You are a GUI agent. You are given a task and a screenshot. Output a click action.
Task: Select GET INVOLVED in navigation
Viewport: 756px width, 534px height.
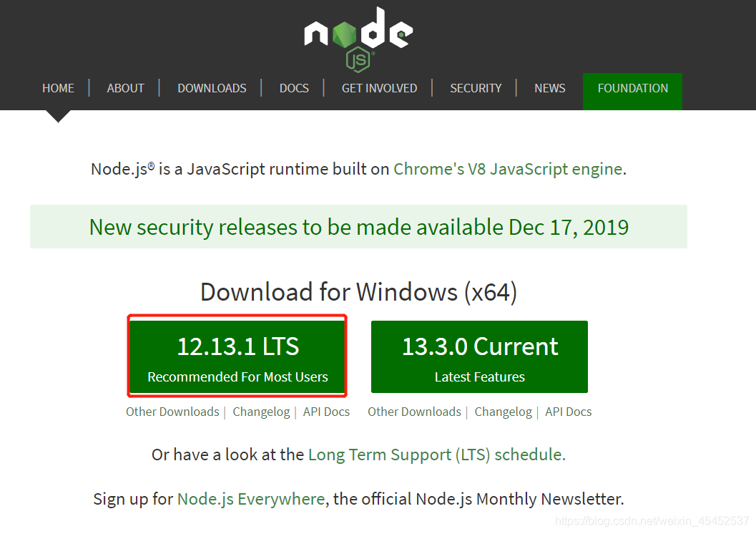[380, 88]
